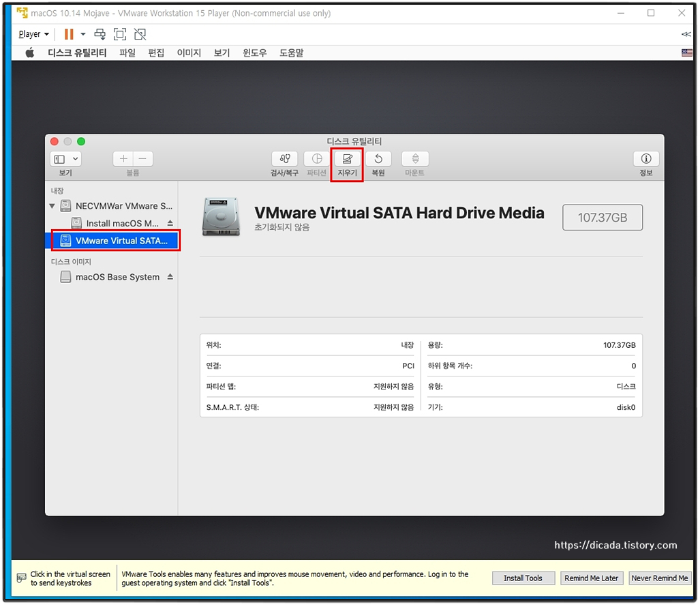This screenshot has width=700, height=605.
Task: Pause the virtual machine
Action: click(x=69, y=34)
